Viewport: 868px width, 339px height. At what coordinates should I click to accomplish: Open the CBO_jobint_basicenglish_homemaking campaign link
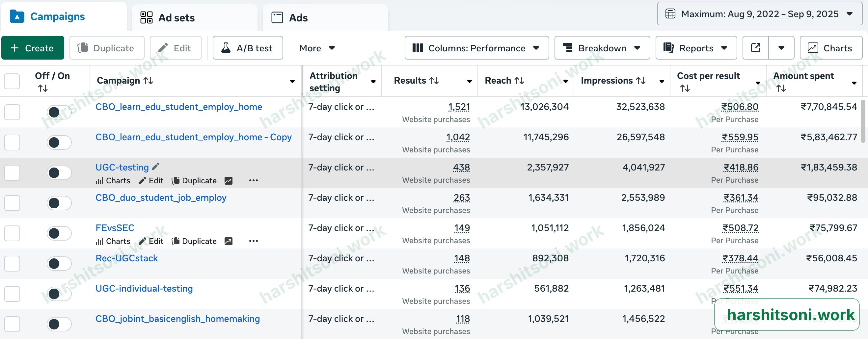tap(177, 319)
